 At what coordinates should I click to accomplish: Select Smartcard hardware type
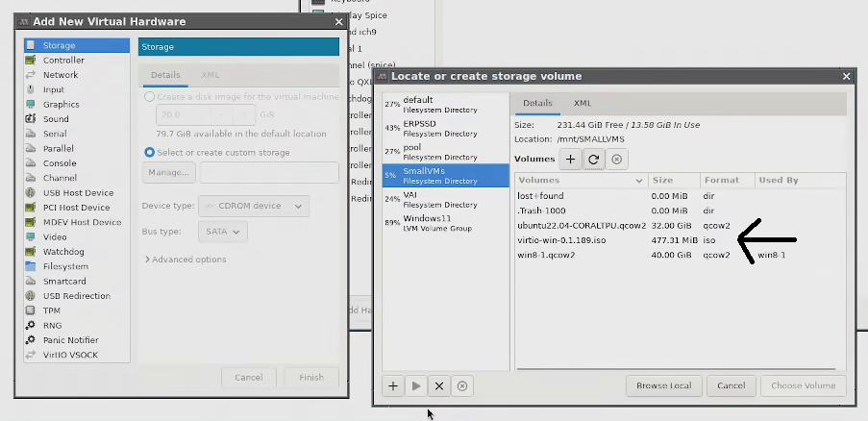click(77, 282)
